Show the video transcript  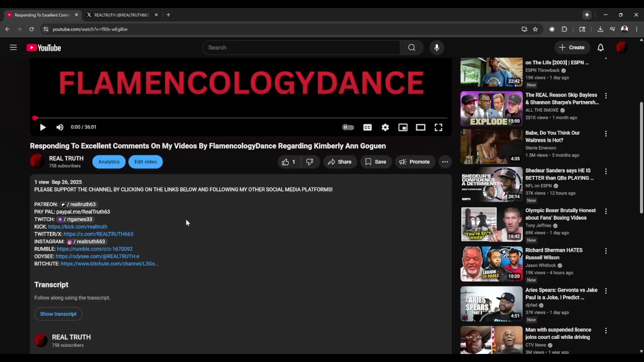58,314
